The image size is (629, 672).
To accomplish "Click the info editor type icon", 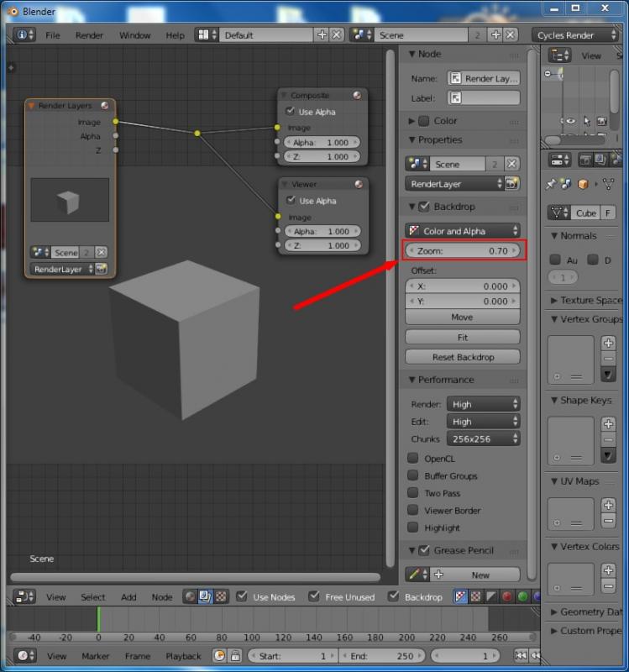I will [24, 35].
